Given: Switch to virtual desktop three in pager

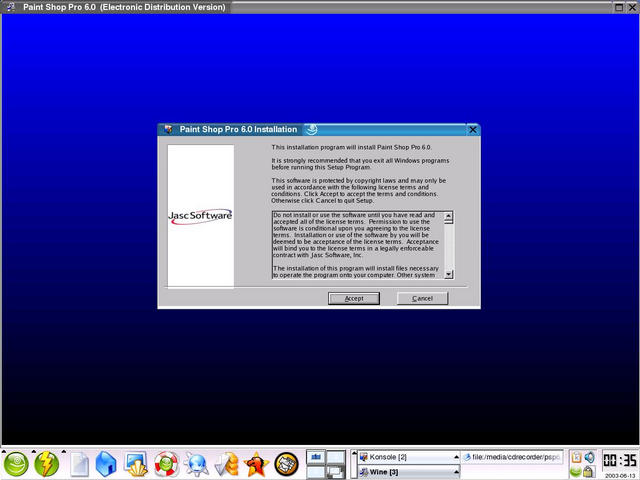Looking at the screenshot, I should click(x=316, y=472).
